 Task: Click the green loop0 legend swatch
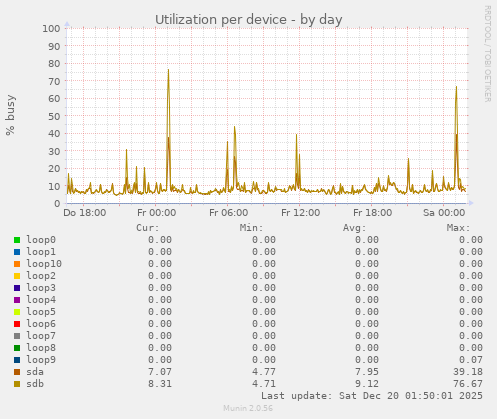coord(17,240)
